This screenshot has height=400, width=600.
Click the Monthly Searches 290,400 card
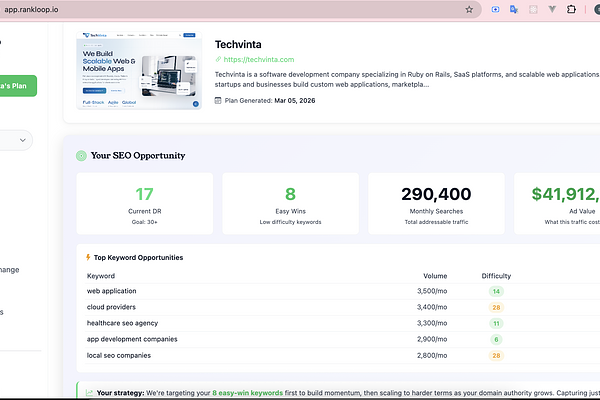(x=436, y=203)
